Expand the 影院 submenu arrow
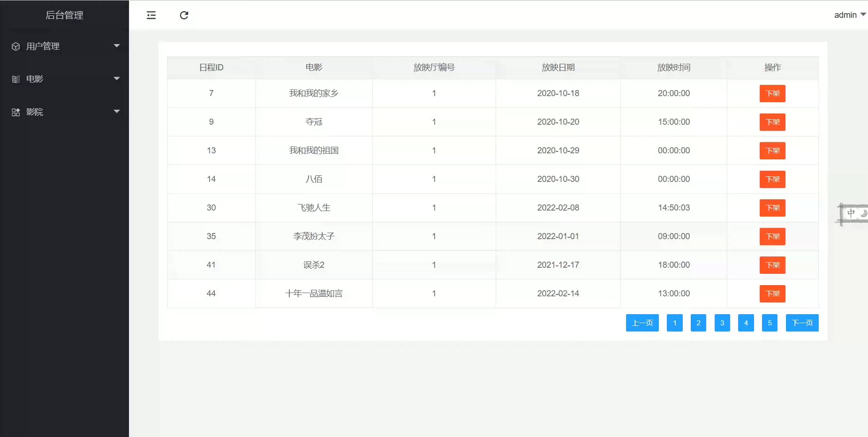The image size is (868, 437). tap(117, 112)
